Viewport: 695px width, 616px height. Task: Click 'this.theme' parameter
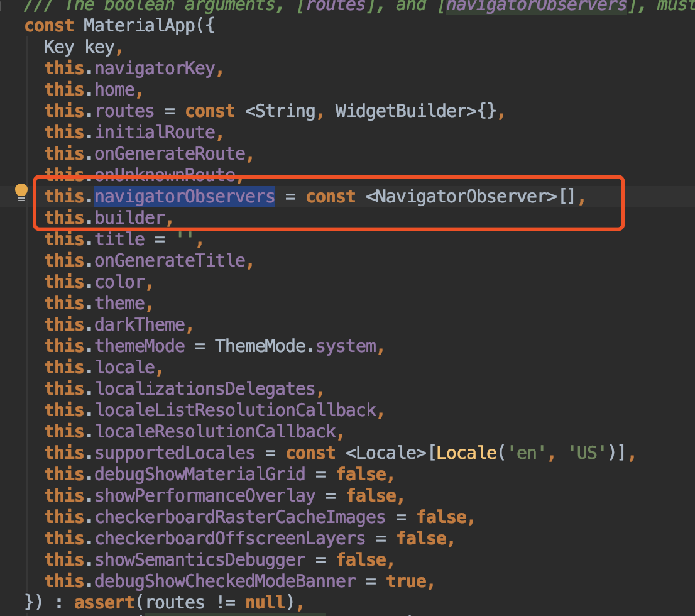coord(99,303)
